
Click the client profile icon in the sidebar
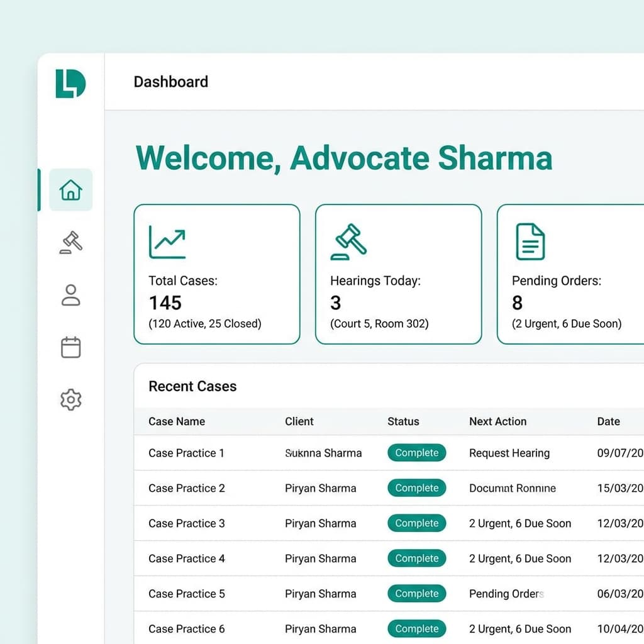click(x=70, y=294)
